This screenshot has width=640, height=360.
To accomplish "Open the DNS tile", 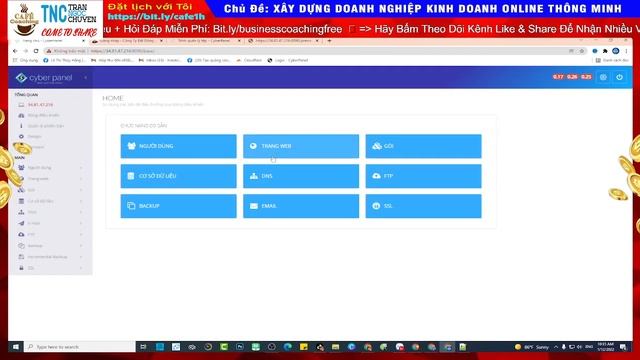I will click(x=301, y=176).
